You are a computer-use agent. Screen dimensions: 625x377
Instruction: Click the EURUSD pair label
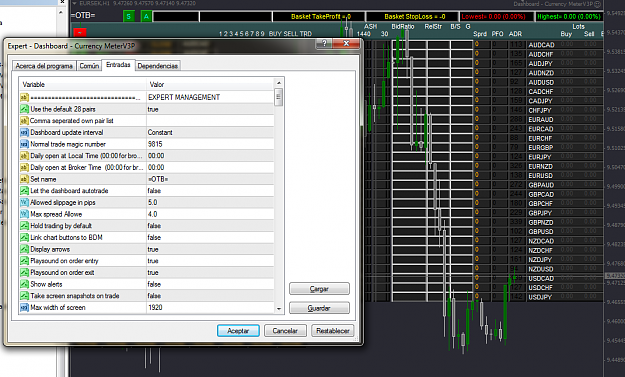[x=540, y=176]
